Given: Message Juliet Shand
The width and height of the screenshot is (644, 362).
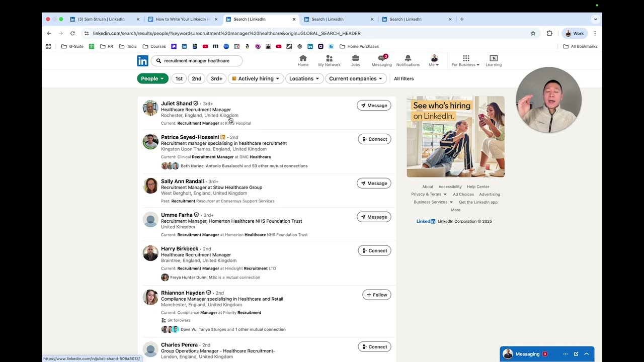Looking at the screenshot, I should point(374,106).
